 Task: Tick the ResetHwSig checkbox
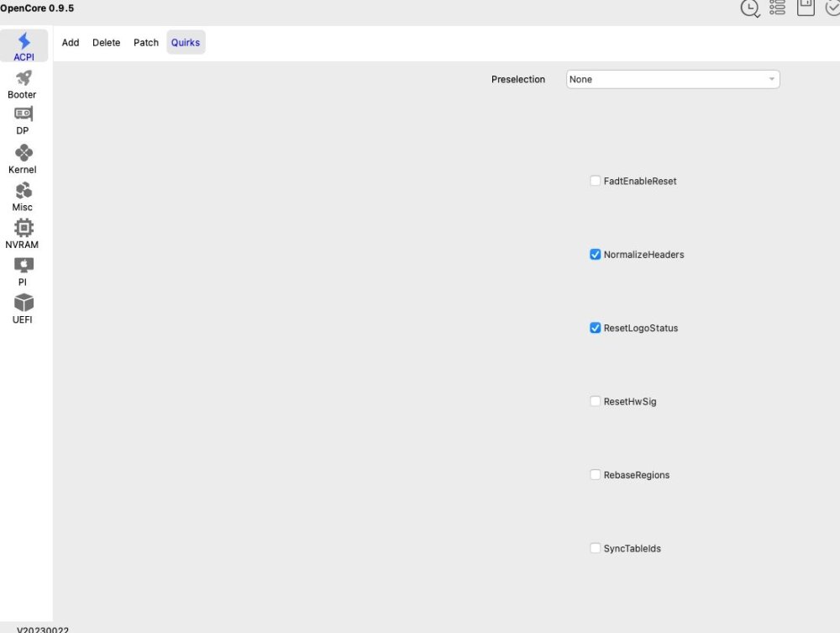(595, 401)
